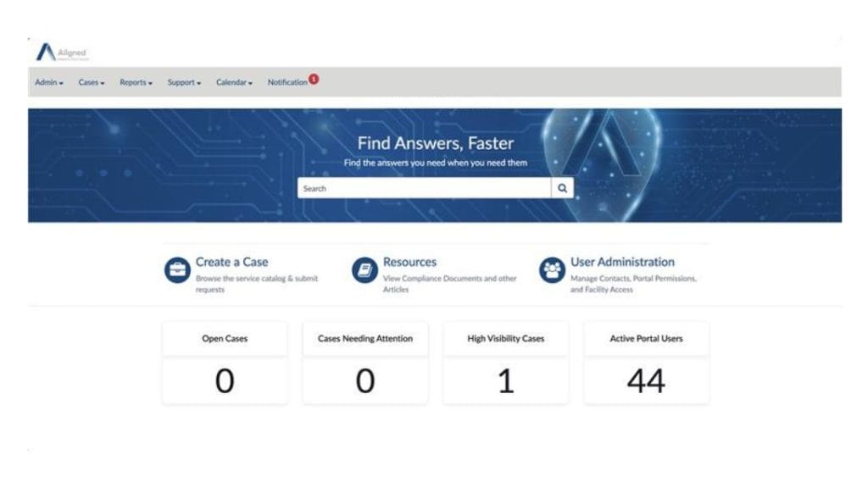
Task: Click the people icon beside User Administration
Action: 552,269
